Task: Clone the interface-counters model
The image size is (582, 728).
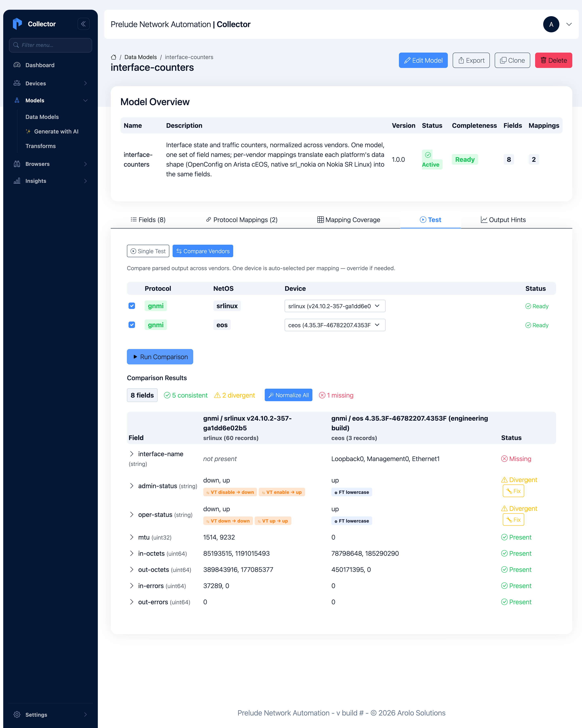Action: pyautogui.click(x=512, y=60)
